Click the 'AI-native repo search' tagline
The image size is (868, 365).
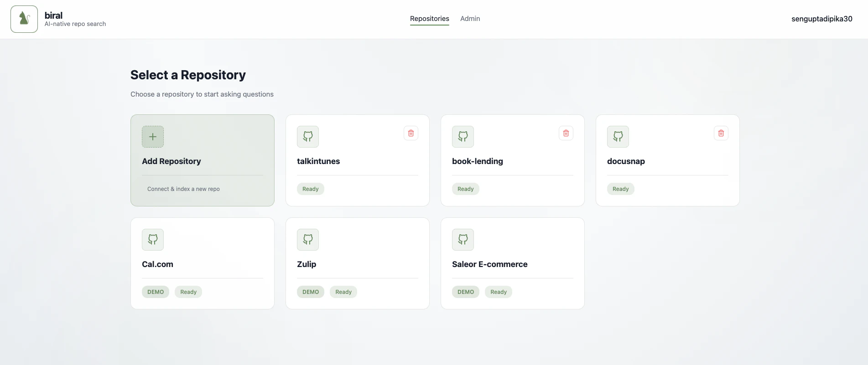[75, 24]
